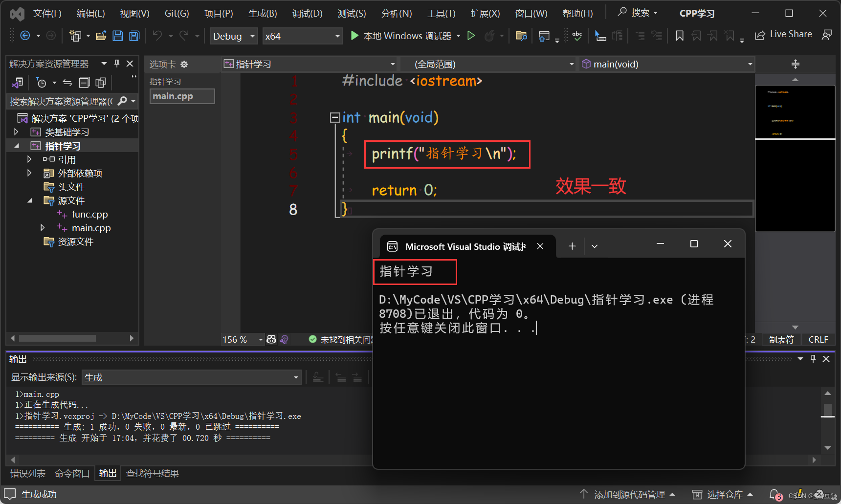Viewport: 841px width, 504px height.
Task: Collapse the main function fold marker
Action: (335, 117)
